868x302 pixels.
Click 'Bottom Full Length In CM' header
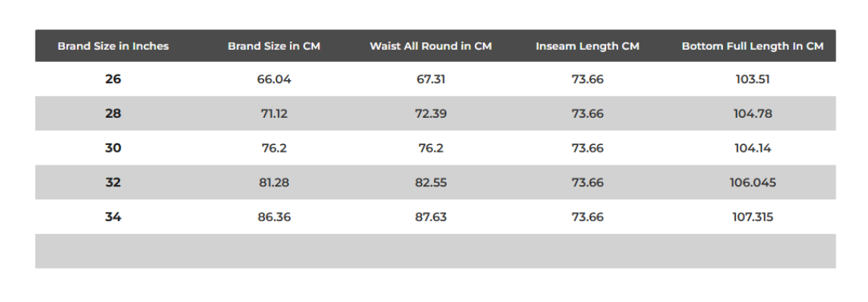[753, 46]
